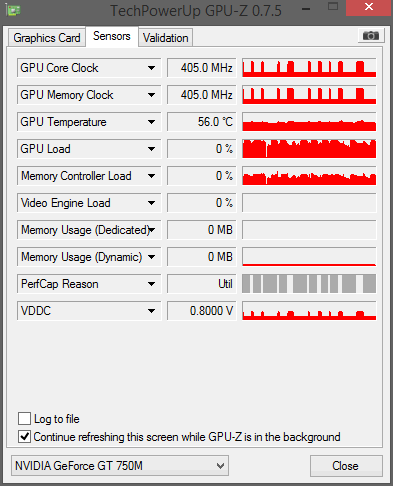Switch to the Graphics Card tab
Screen dimensions: 393x486
(x=47, y=38)
